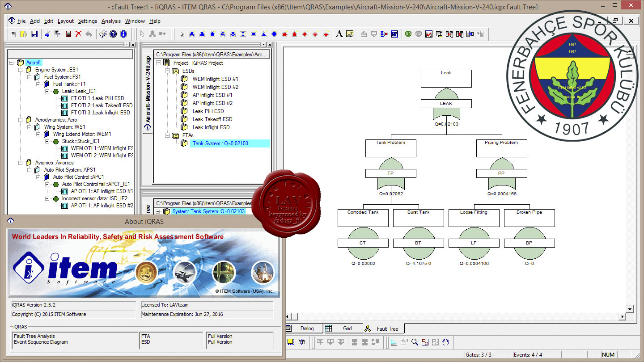Screen dimensions: 644x362
Task: Click the red X Delete icon
Action: 78,34
